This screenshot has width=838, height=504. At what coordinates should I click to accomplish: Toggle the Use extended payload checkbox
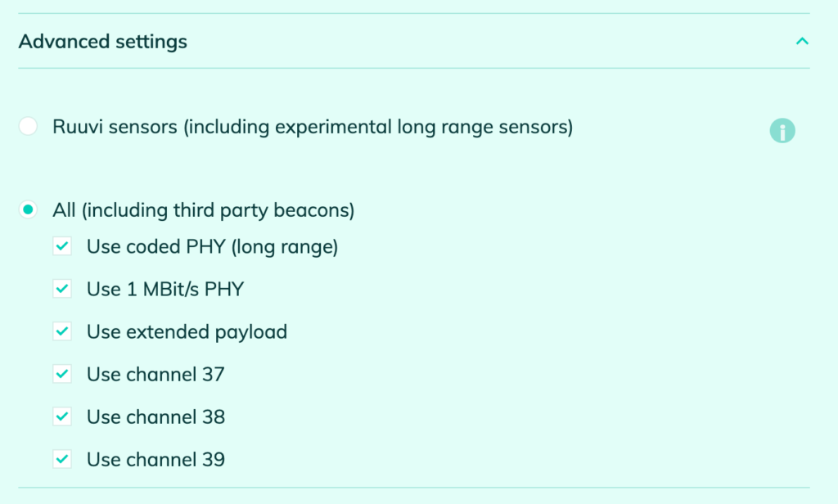(x=62, y=331)
